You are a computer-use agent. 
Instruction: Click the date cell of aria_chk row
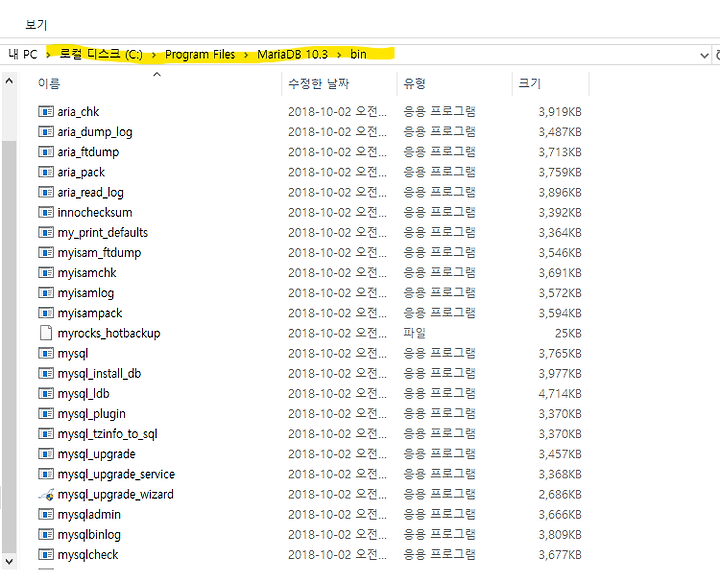pos(338,112)
